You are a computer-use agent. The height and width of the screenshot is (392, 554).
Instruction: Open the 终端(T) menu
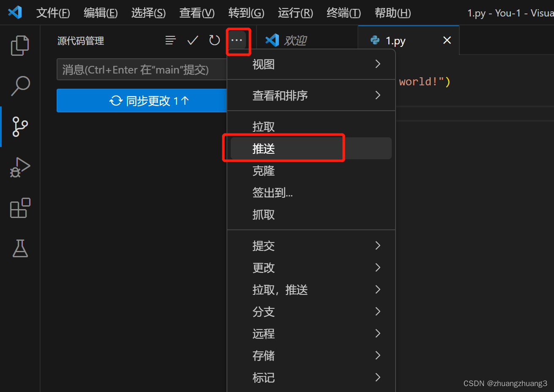pyautogui.click(x=344, y=13)
